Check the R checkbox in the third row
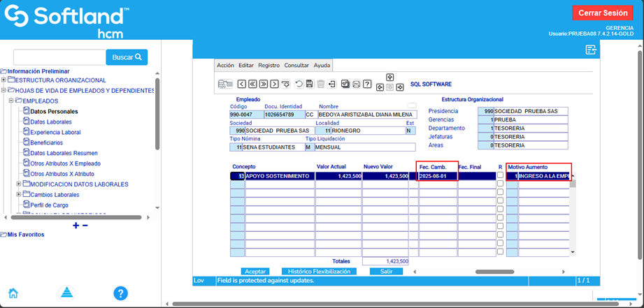The height and width of the screenshot is (308, 644). (x=500, y=193)
